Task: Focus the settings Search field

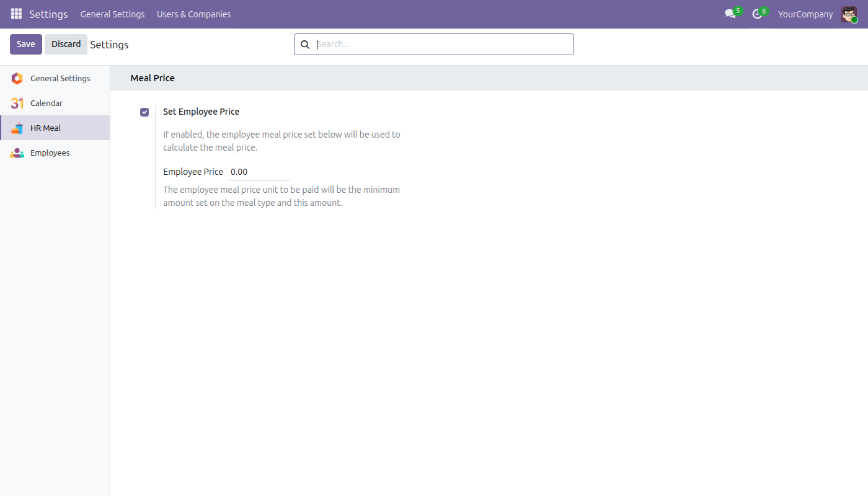Action: point(443,45)
